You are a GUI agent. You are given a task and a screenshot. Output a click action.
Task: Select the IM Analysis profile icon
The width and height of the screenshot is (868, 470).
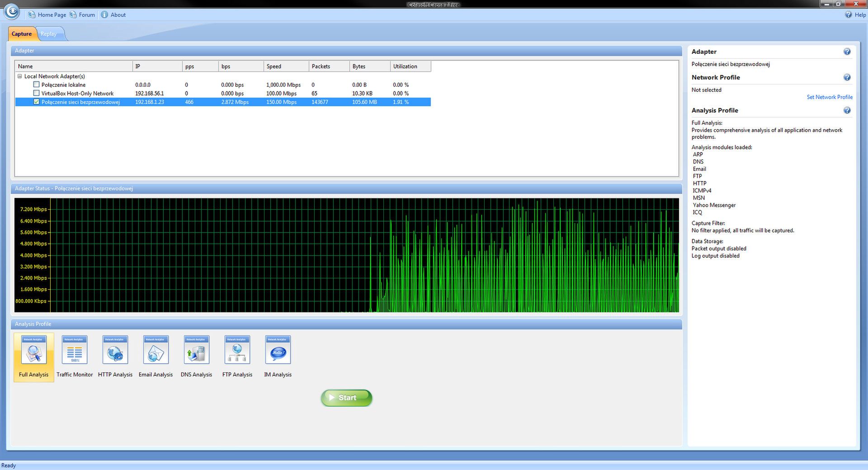tap(278, 349)
